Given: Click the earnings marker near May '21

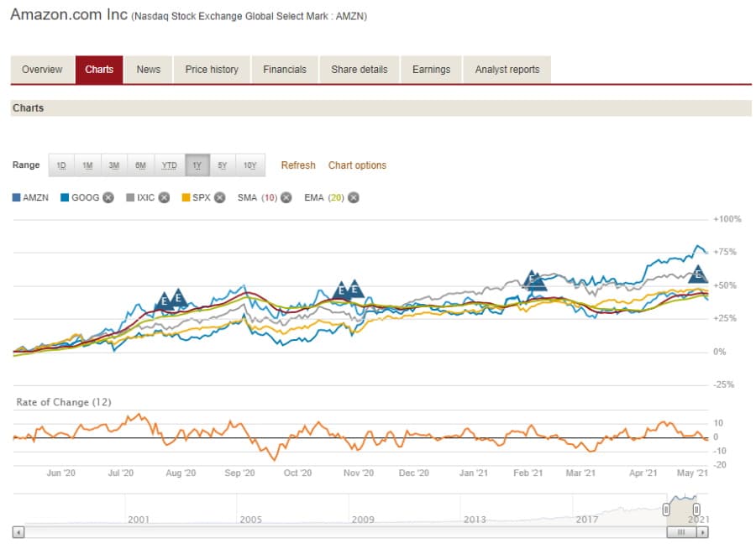Looking at the screenshot, I should coord(699,273).
